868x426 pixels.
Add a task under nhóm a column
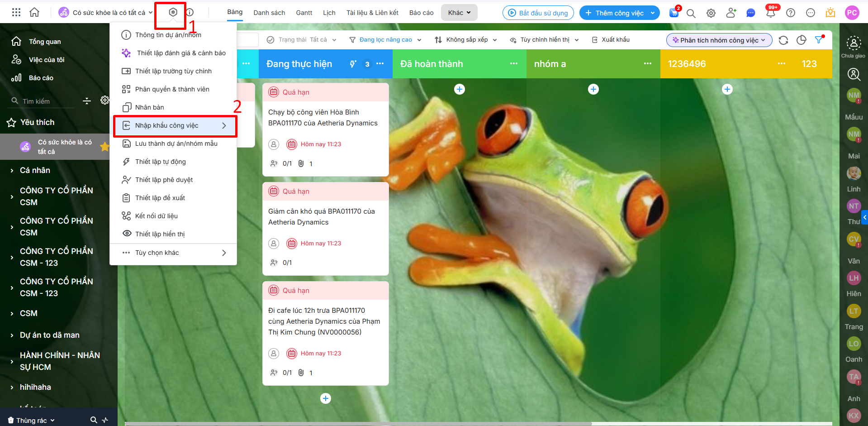[593, 89]
